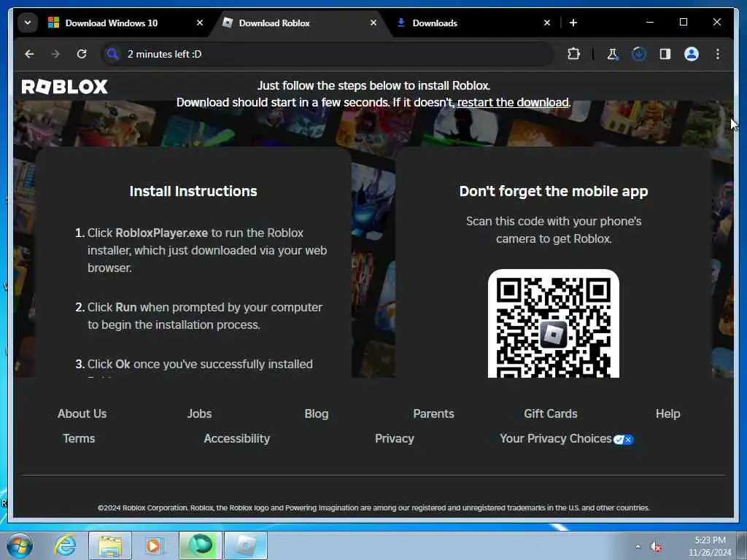Screen dimensions: 747x560
Task: Open the Jobs footer link
Action: (199, 414)
